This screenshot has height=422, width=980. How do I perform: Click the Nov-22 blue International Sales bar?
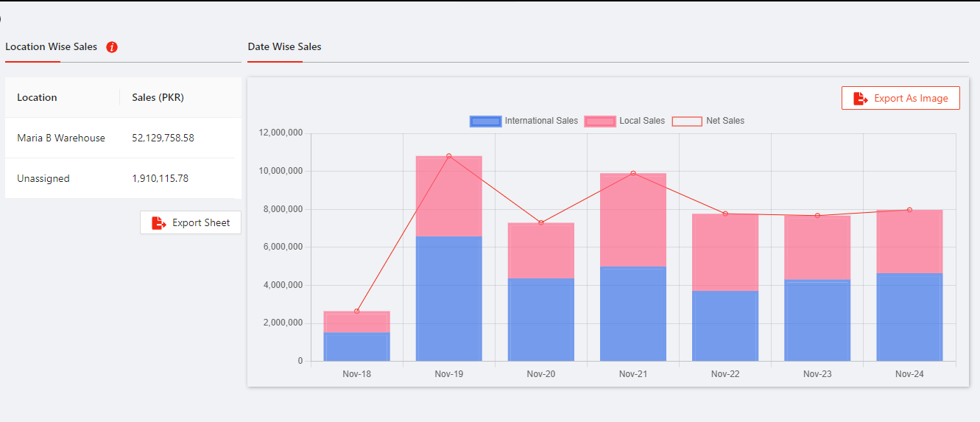(x=725, y=326)
